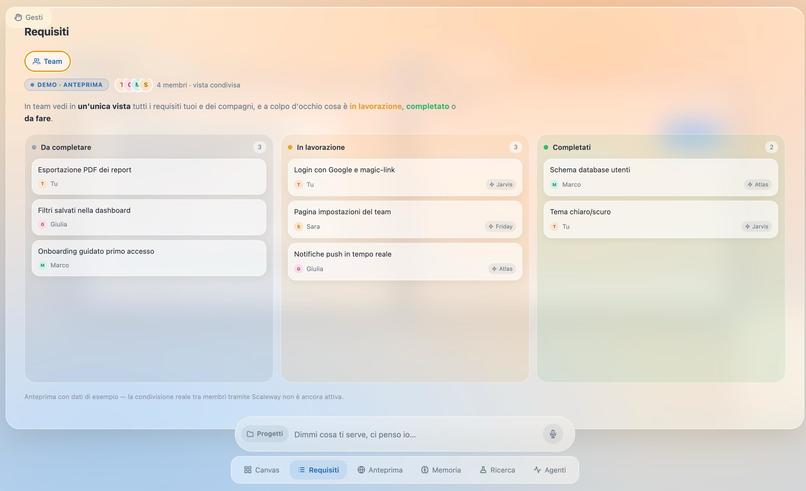
Task: Click the Gesti hand icon
Action: 19,17
